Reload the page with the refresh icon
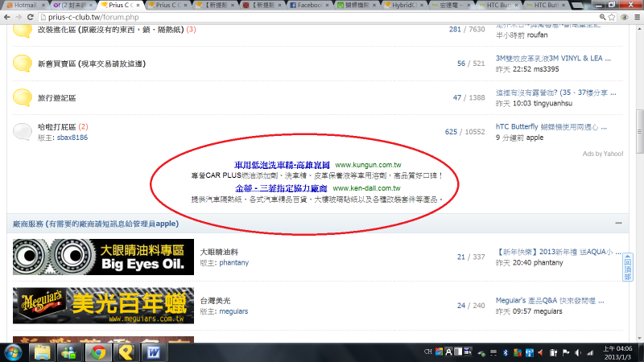644x362 pixels. click(x=30, y=17)
